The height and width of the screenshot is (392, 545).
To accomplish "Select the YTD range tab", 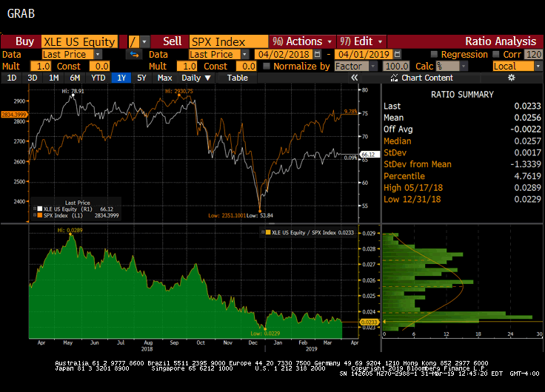I will pyautogui.click(x=98, y=78).
